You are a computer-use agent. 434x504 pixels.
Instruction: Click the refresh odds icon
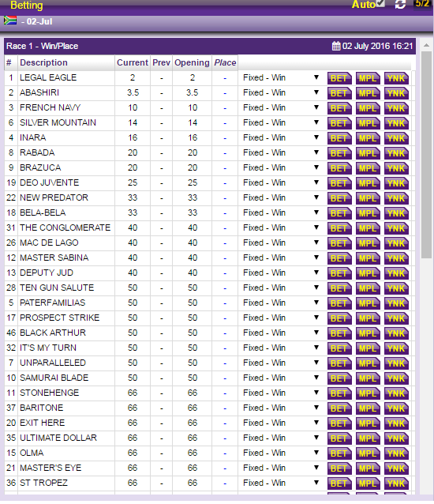[400, 5]
